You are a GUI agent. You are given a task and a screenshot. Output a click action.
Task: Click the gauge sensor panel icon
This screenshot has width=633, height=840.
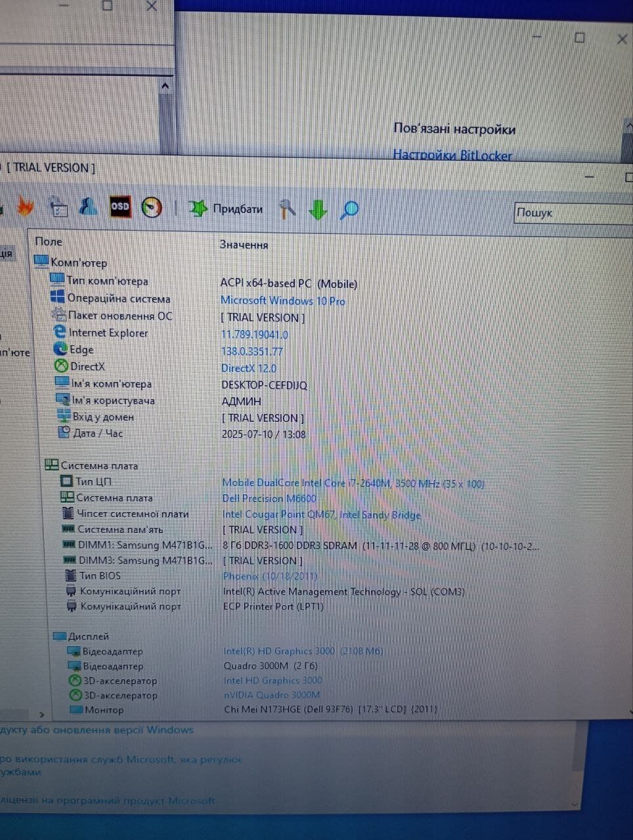pos(152,207)
